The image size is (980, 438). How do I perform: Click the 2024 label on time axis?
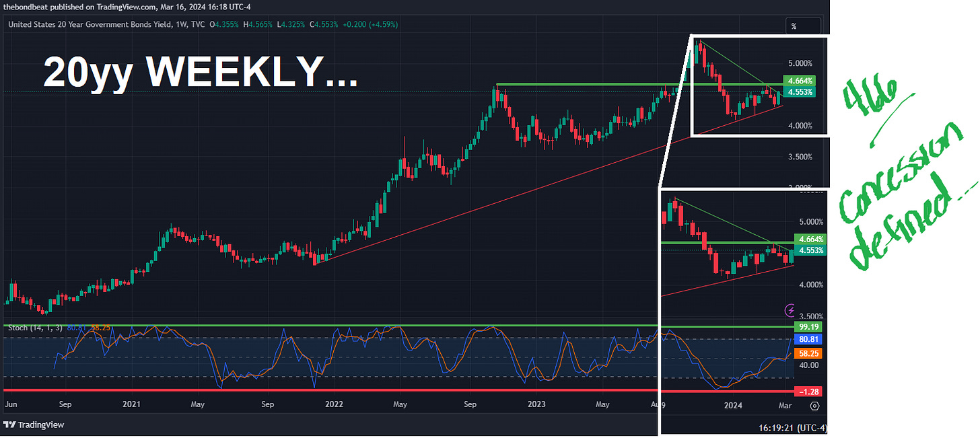[x=733, y=405]
